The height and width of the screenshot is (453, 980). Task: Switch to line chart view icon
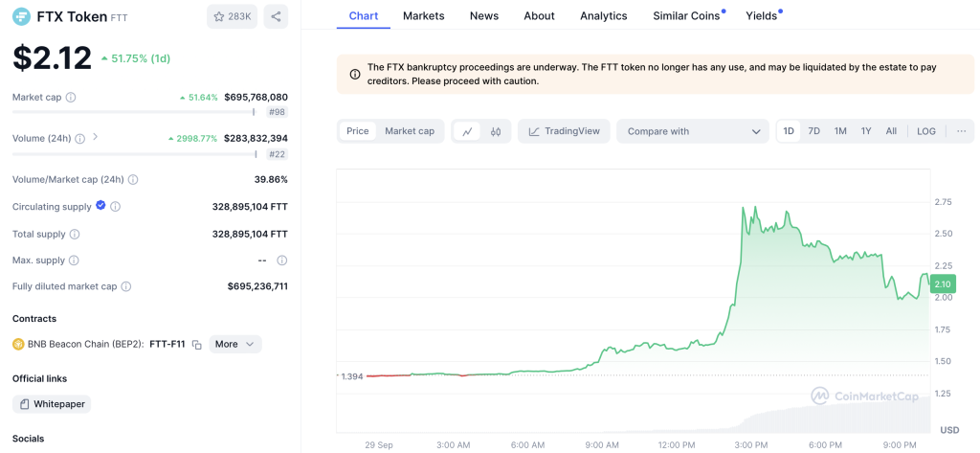[467, 131]
